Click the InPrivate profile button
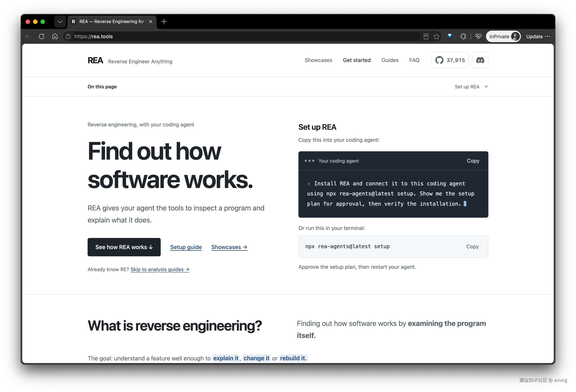The image size is (576, 392). 503,36
